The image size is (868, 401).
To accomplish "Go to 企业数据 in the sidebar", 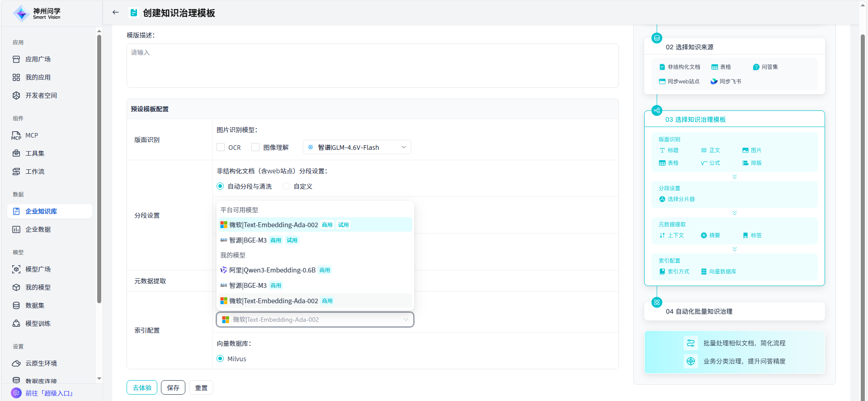I will click(x=38, y=229).
